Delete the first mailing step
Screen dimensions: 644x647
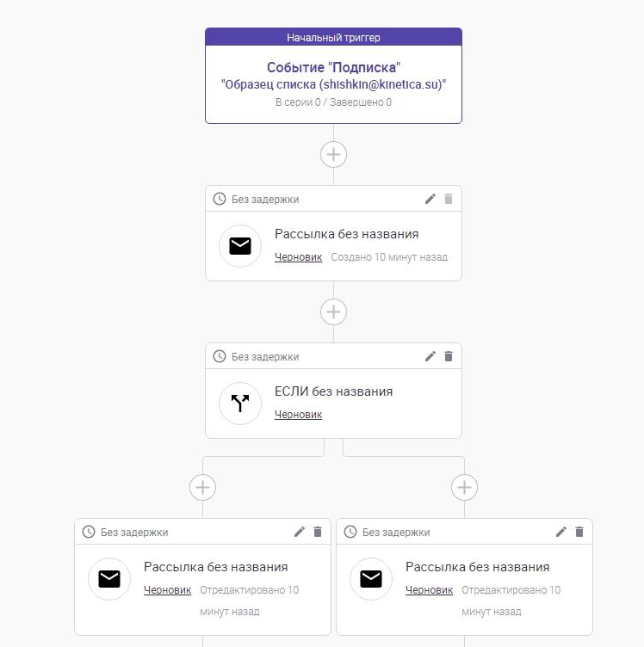[x=449, y=199]
